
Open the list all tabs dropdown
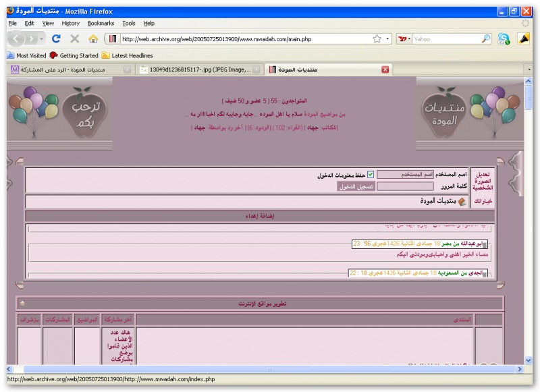(529, 69)
